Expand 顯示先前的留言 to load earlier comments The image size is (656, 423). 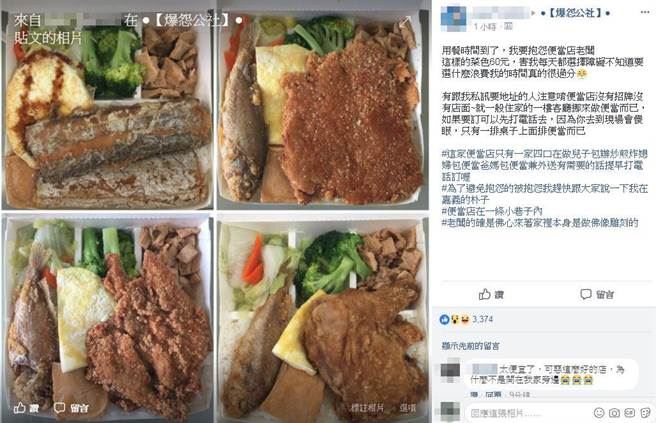470,346
